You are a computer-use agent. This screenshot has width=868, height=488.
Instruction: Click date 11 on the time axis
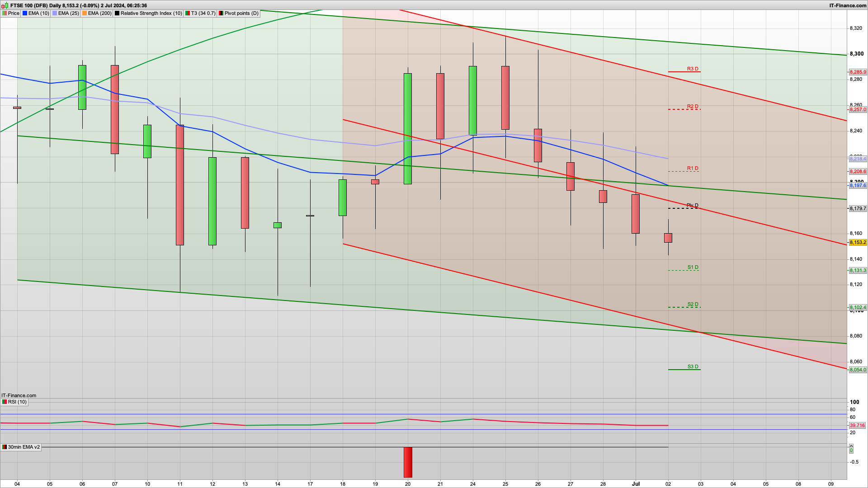[x=180, y=484]
